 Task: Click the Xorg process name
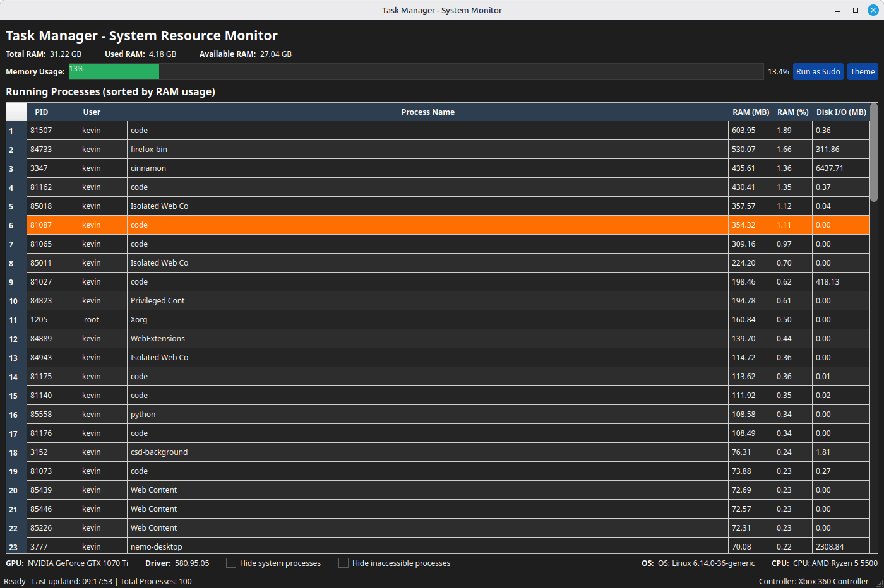[x=427, y=320]
